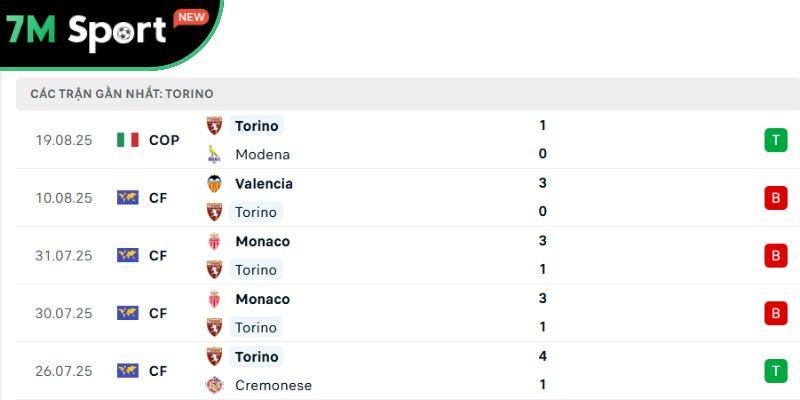The height and width of the screenshot is (400, 800).
Task: Click red B badge for Valencia match
Action: click(775, 198)
